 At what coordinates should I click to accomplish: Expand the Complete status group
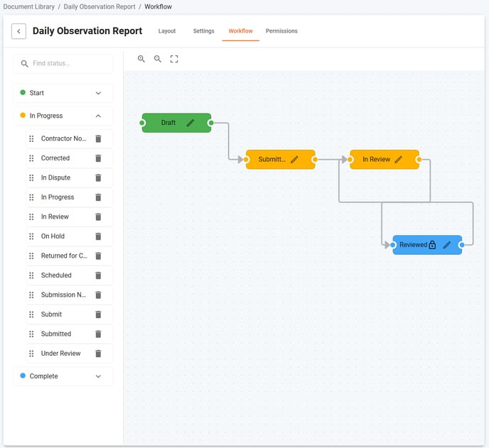(x=98, y=376)
